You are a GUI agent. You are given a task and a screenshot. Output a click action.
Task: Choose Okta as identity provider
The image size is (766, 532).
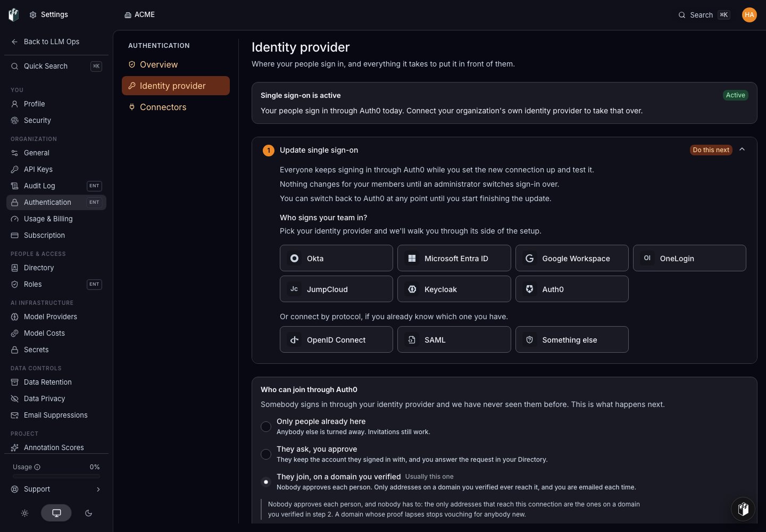[336, 258]
